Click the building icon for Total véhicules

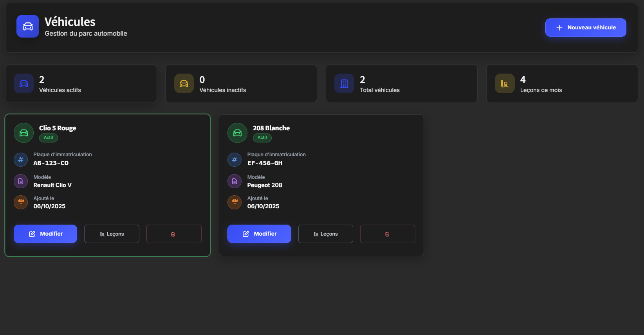pyautogui.click(x=344, y=83)
